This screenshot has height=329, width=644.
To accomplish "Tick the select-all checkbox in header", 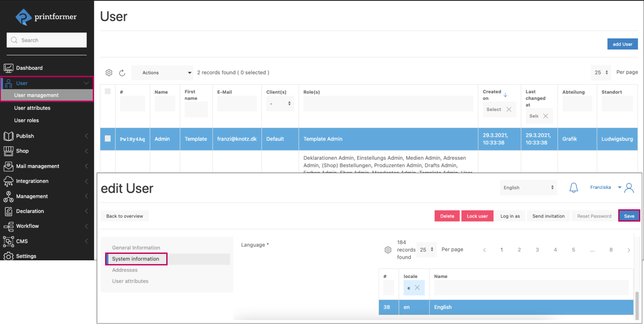I will (108, 91).
